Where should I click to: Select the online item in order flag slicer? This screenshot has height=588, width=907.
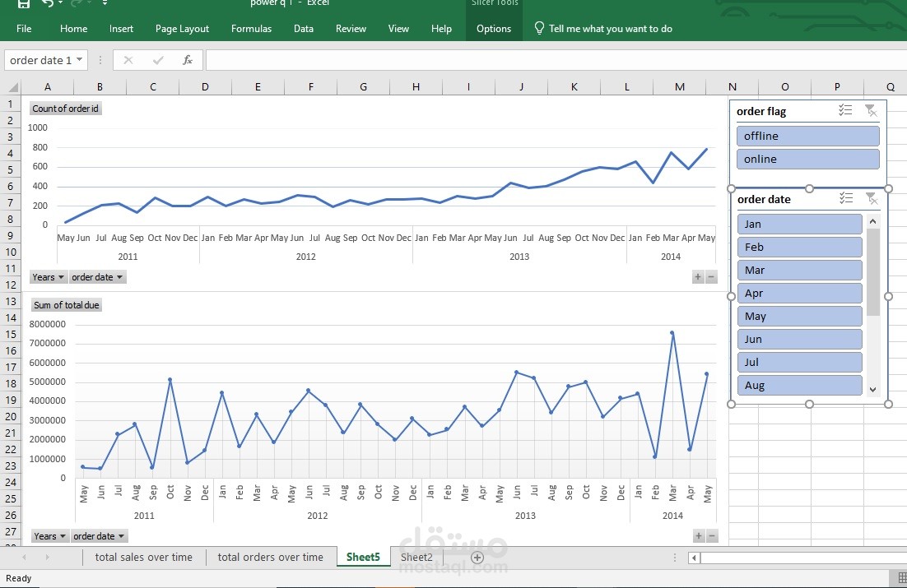(x=807, y=158)
